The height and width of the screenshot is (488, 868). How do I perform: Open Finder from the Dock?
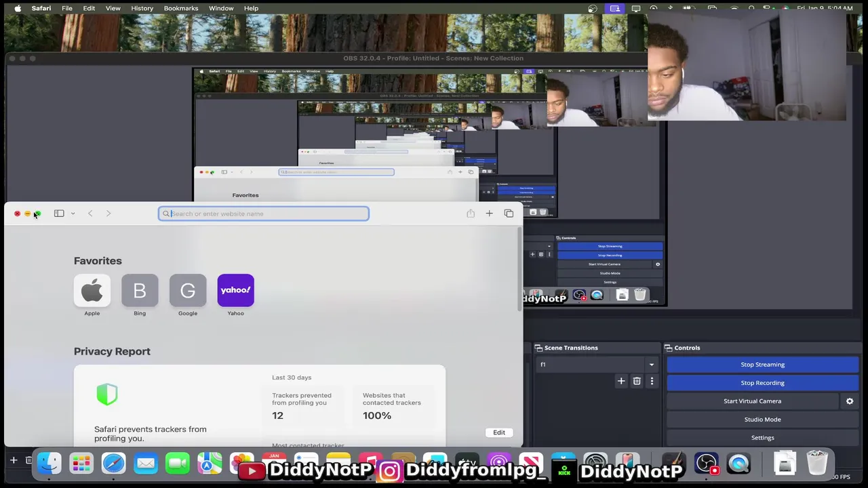pos(49,464)
